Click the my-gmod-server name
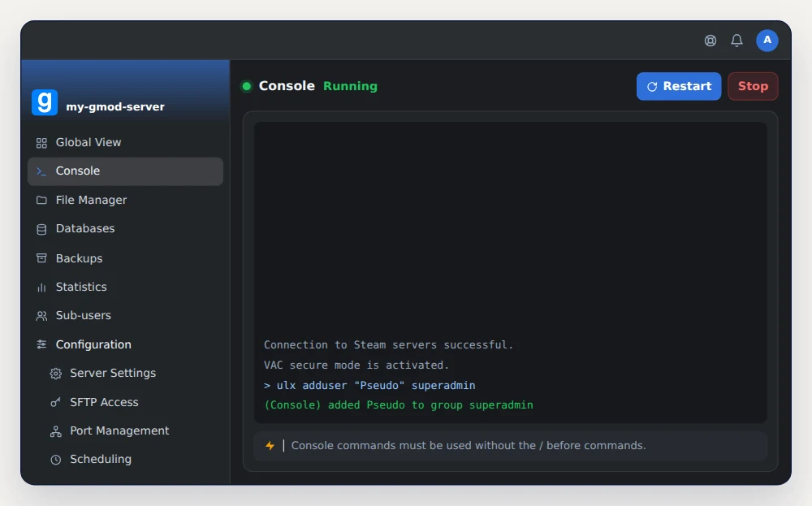 coord(115,106)
